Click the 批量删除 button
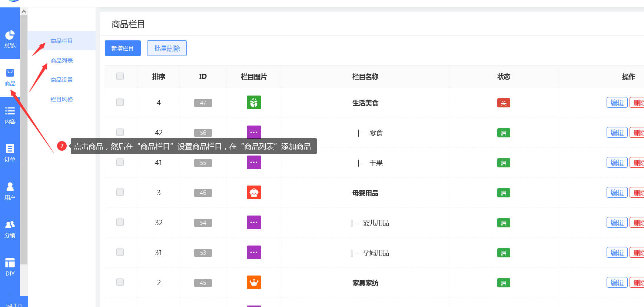 (167, 48)
